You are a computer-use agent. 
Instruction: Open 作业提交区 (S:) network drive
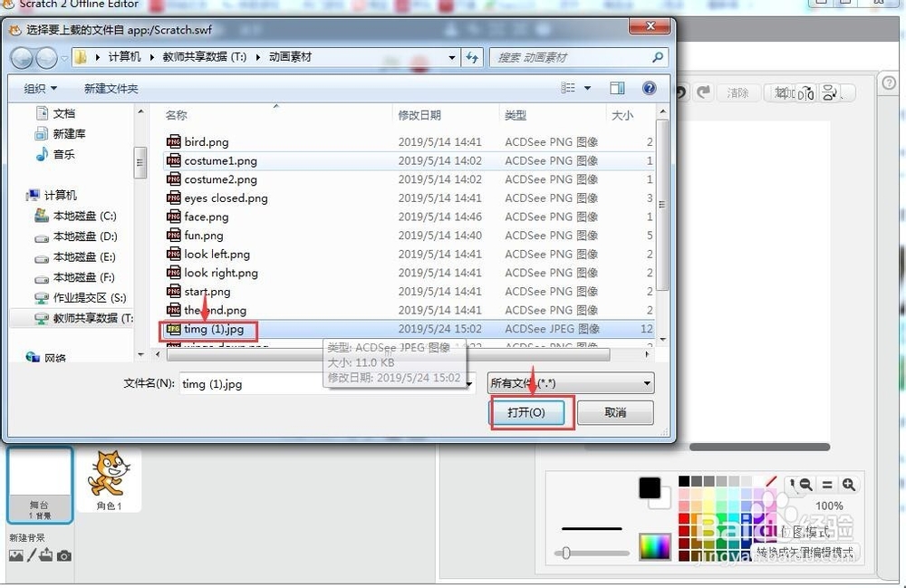coord(81,298)
